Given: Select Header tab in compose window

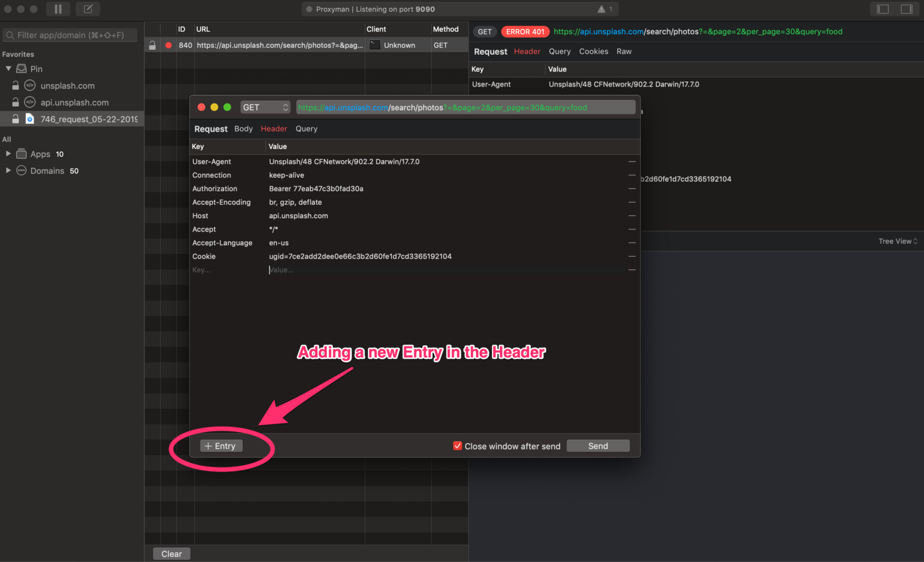Looking at the screenshot, I should 274,129.
